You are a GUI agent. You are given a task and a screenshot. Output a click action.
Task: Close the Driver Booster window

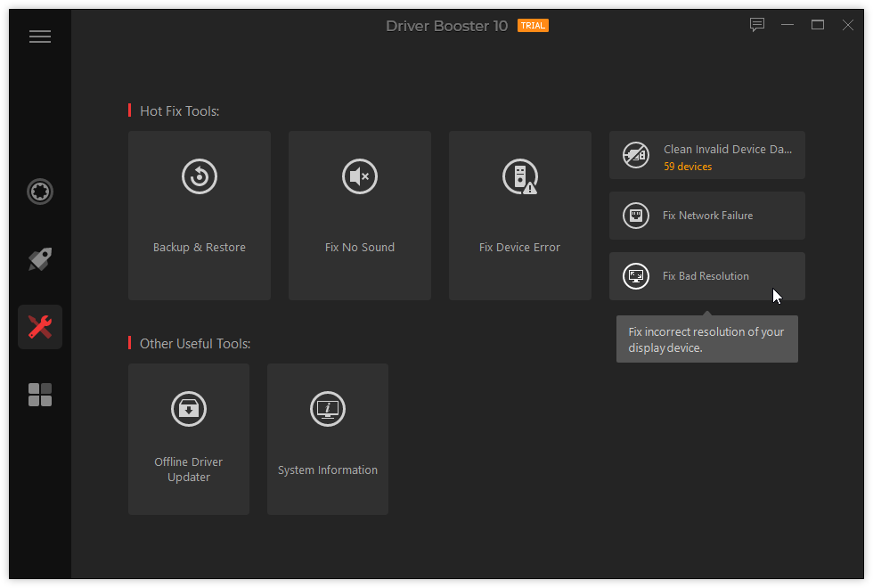coord(848,25)
